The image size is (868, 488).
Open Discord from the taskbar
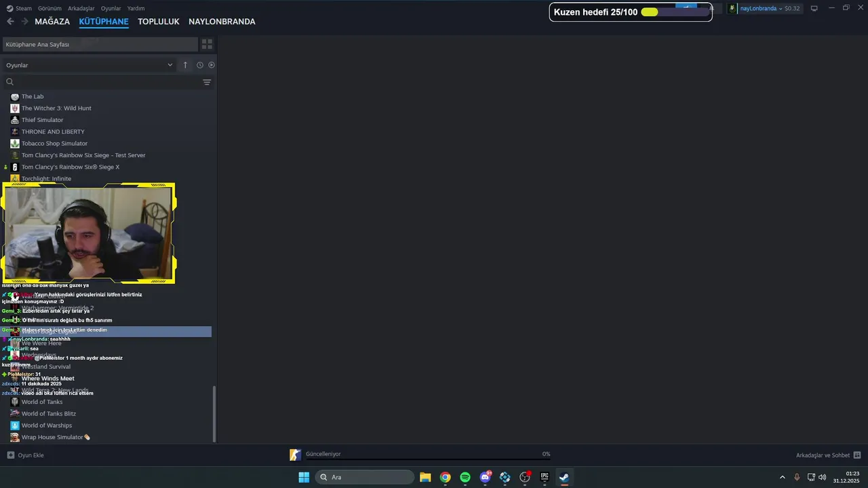[x=485, y=477]
